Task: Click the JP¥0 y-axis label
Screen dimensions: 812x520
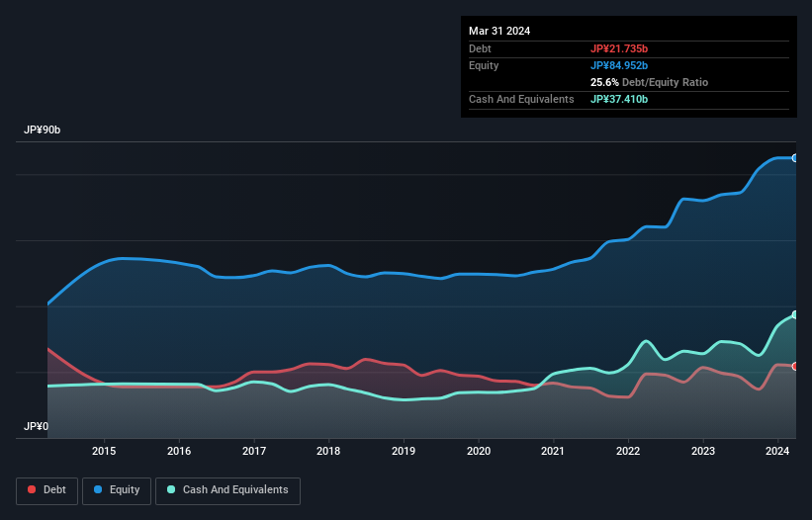Action: point(36,426)
